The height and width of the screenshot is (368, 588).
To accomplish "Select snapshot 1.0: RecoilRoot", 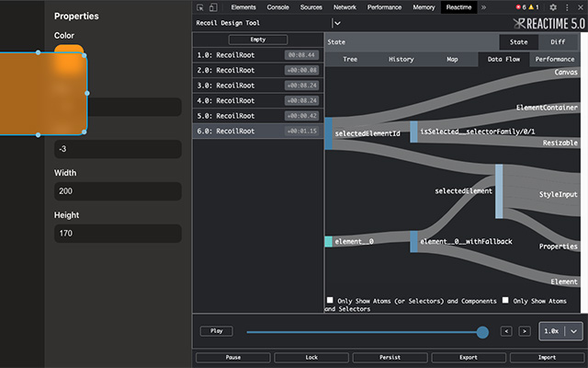I will click(x=258, y=55).
